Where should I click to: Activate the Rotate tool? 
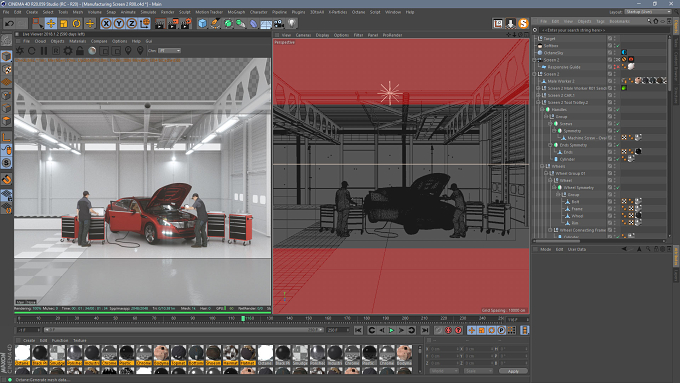point(77,23)
